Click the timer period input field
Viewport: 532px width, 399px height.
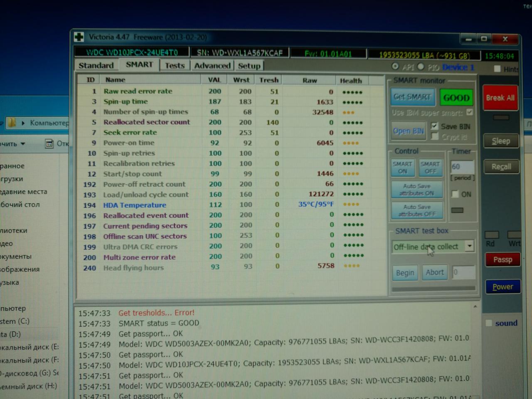(x=462, y=167)
